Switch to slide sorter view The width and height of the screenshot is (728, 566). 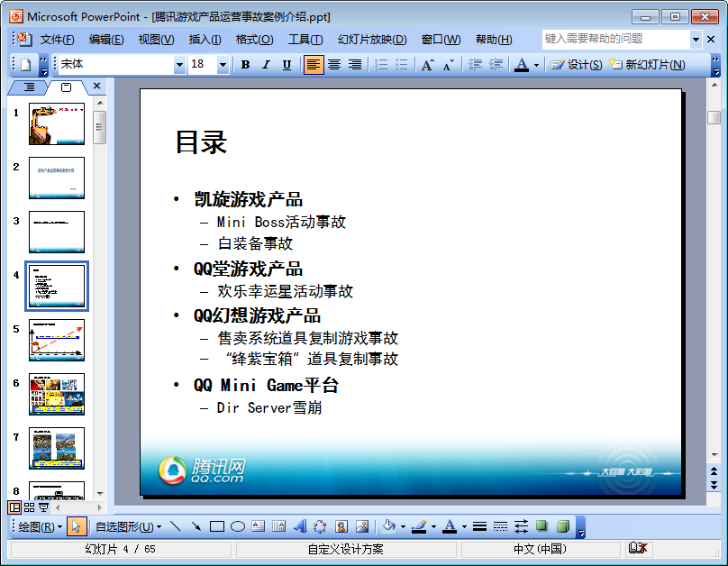point(29,508)
